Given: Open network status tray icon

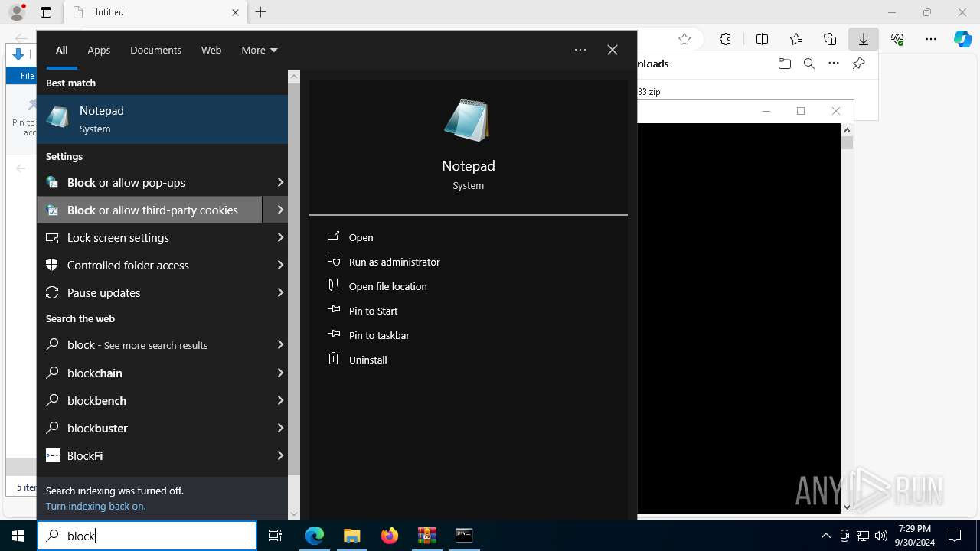Looking at the screenshot, I should [x=863, y=536].
